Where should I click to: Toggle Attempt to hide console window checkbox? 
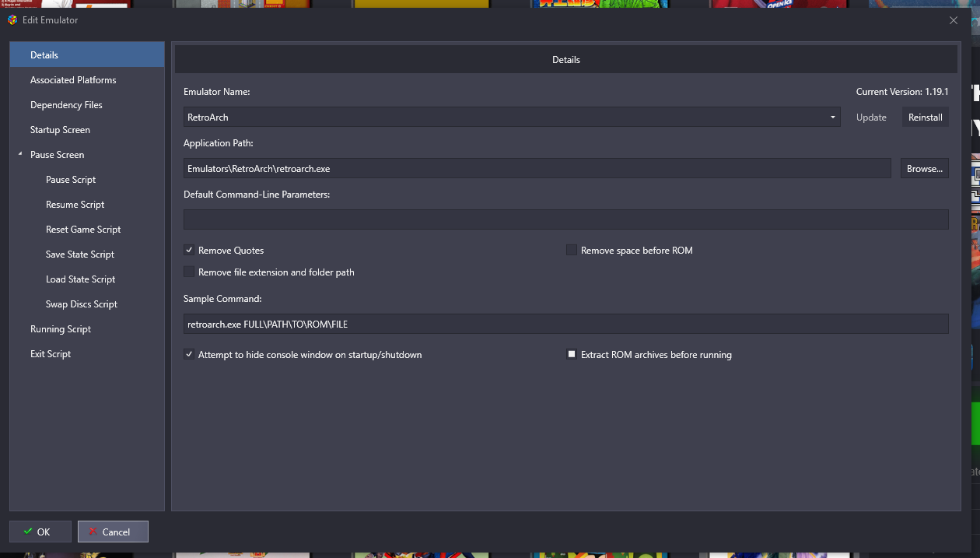click(x=189, y=354)
